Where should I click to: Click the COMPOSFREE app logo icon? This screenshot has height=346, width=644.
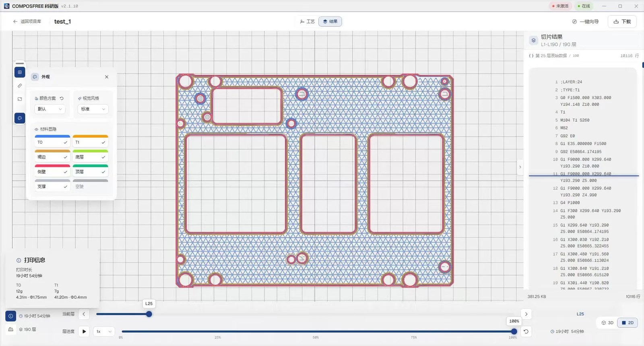point(6,6)
